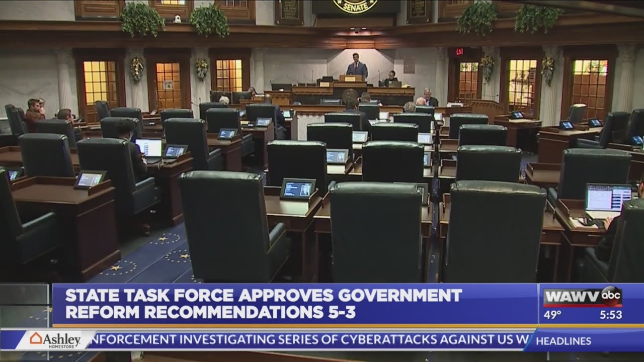Click the Ashley HomeStore sponsor logo
This screenshot has width=644, height=362.
(55, 340)
